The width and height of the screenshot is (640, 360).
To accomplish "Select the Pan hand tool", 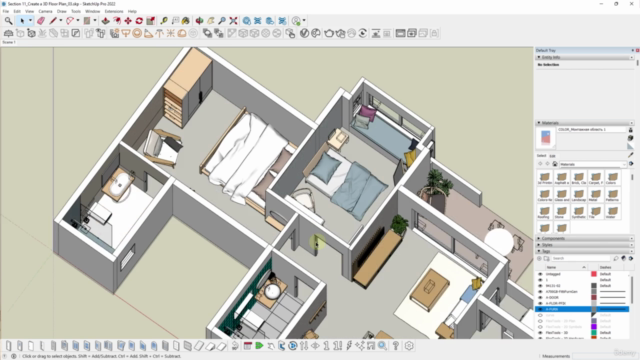I will click(x=211, y=21).
